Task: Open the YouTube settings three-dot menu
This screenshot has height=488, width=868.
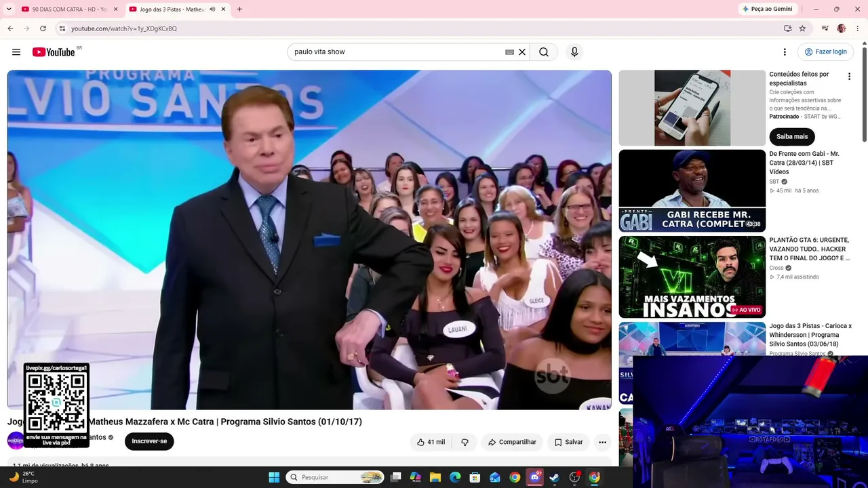Action: [785, 52]
